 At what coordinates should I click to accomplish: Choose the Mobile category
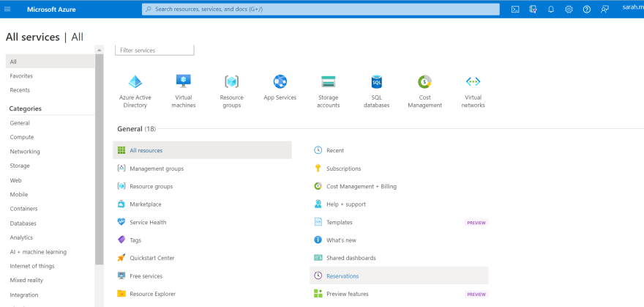coord(19,195)
